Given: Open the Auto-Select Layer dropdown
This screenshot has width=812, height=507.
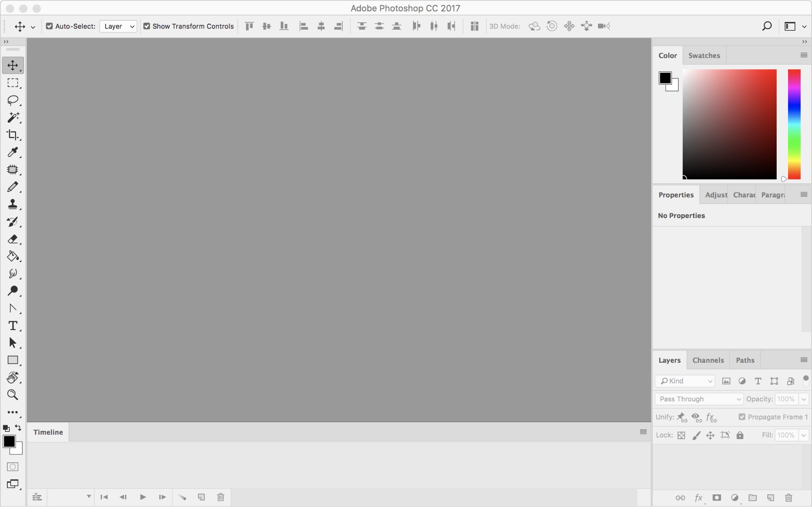Looking at the screenshot, I should [x=118, y=26].
